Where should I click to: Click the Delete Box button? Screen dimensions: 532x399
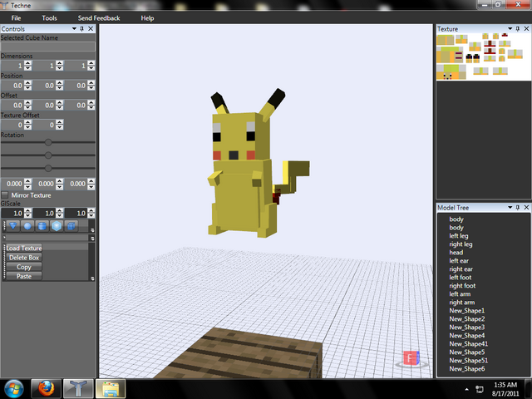[x=24, y=258]
